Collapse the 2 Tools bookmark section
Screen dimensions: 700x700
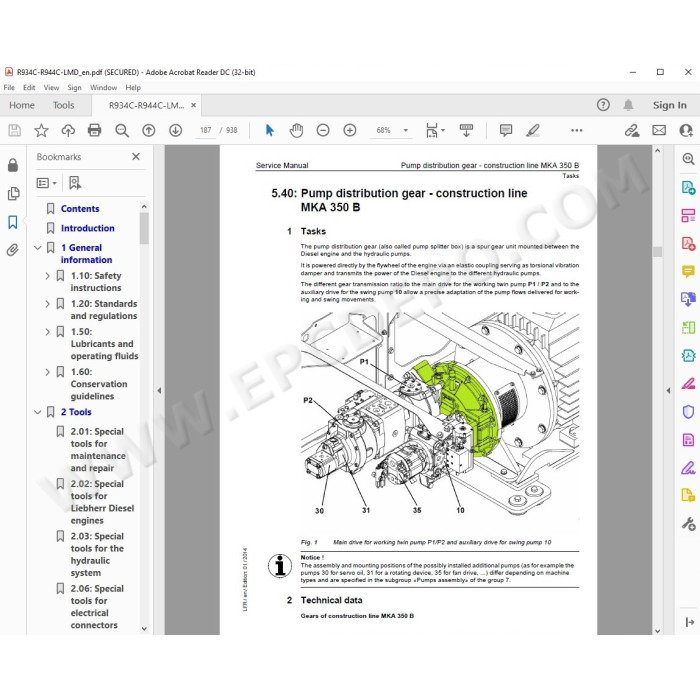[38, 412]
